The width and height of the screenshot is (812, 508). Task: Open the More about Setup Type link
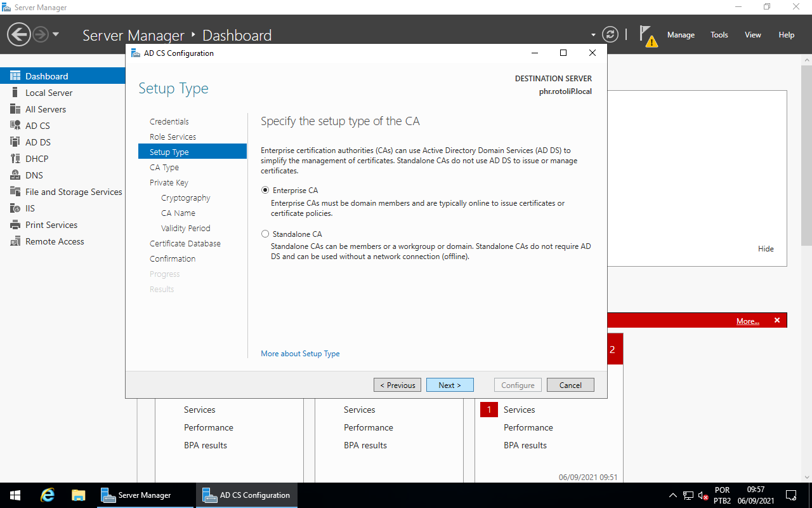299,353
